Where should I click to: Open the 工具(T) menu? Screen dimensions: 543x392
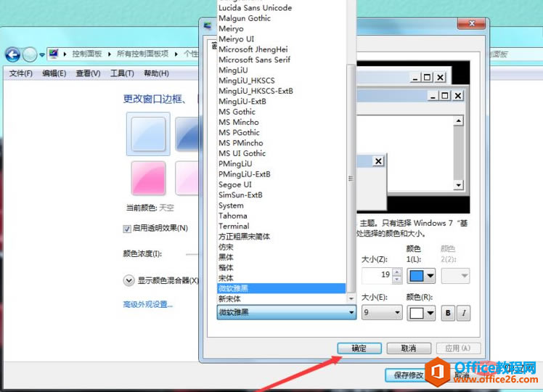coord(122,73)
